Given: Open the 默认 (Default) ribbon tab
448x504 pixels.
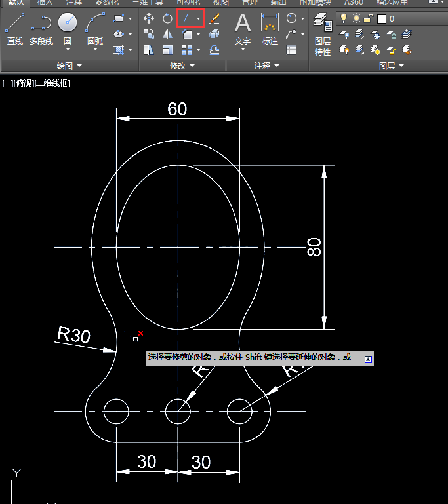Looking at the screenshot, I should (x=16, y=3).
